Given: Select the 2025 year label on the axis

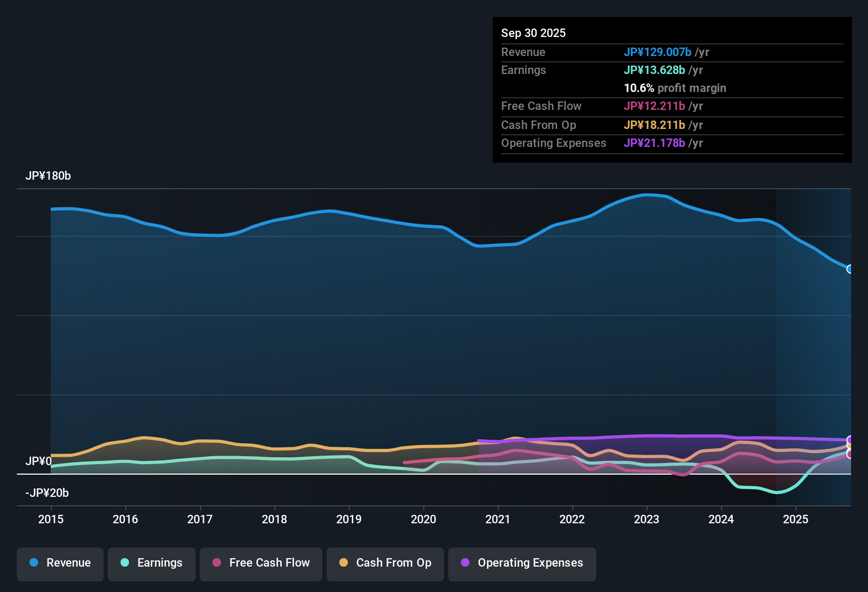Looking at the screenshot, I should [796, 520].
